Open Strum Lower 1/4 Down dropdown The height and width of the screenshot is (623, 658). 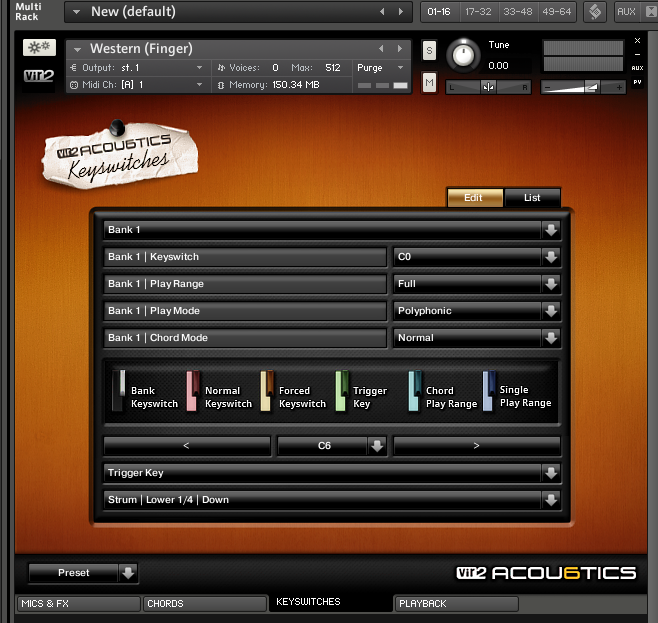click(551, 500)
